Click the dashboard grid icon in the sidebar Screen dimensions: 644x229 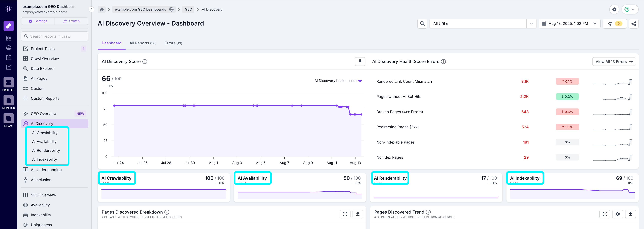(9, 38)
